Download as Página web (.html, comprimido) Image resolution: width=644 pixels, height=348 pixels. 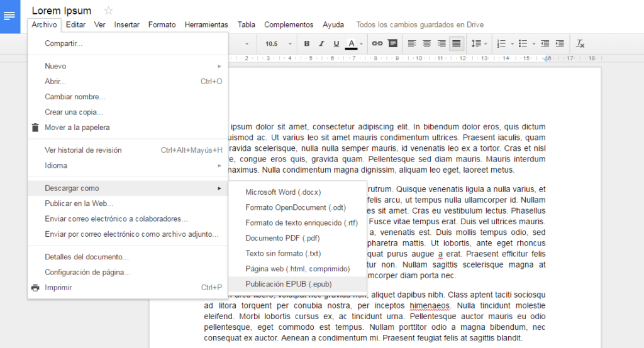pyautogui.click(x=297, y=269)
